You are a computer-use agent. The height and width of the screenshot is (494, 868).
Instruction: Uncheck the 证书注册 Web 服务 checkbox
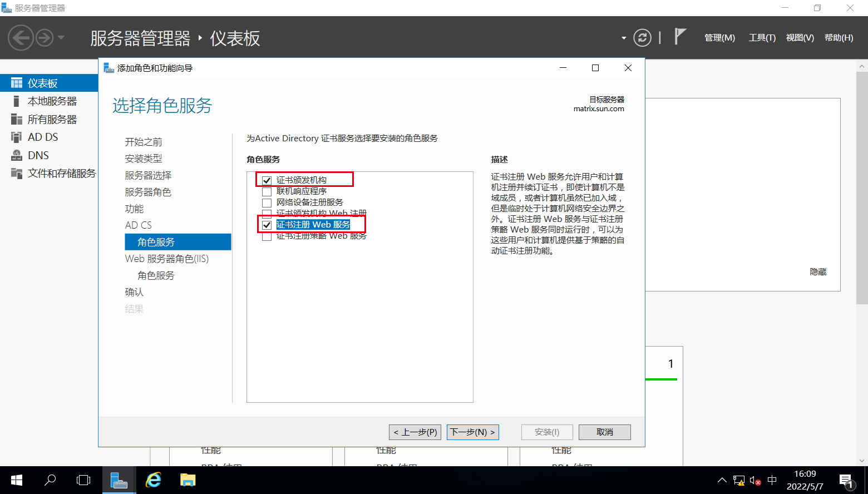coord(267,225)
